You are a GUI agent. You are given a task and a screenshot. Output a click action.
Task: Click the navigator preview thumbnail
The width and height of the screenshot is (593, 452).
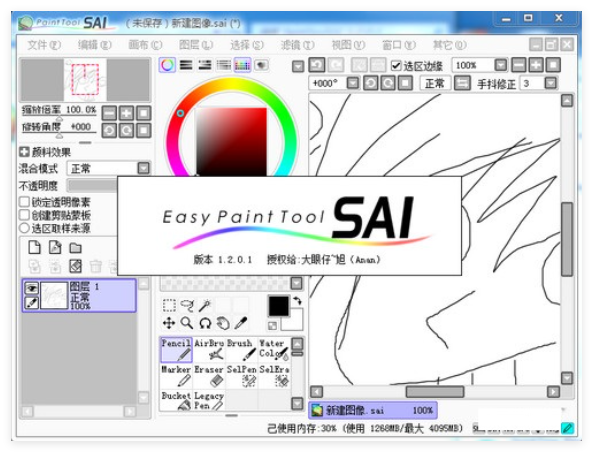point(85,80)
